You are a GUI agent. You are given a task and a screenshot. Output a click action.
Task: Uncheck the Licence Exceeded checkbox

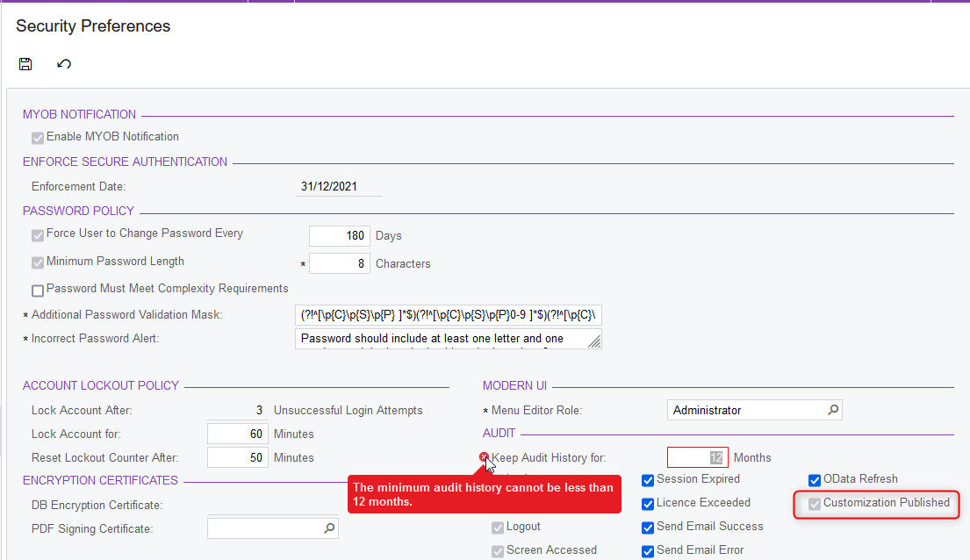[648, 504]
